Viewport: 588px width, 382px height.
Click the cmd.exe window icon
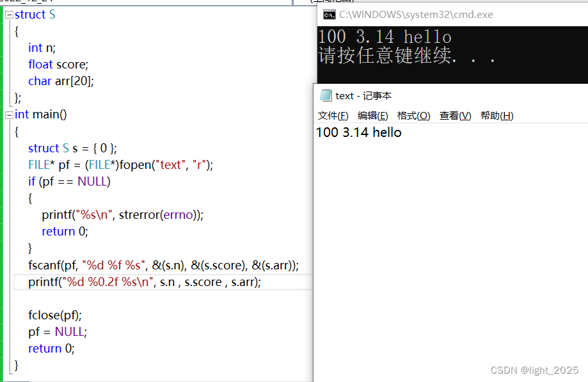[330, 15]
